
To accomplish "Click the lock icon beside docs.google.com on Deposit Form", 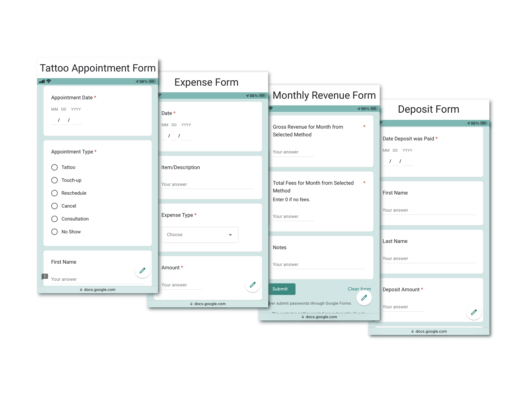I will (412, 331).
